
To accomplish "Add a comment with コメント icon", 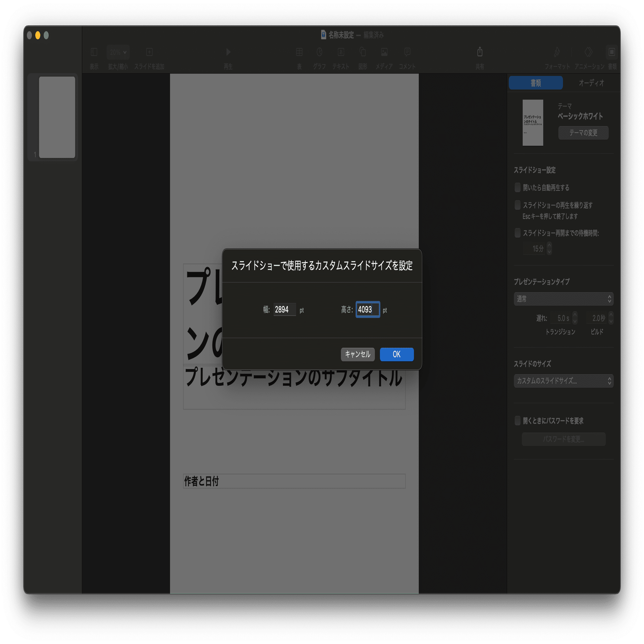I will (406, 52).
